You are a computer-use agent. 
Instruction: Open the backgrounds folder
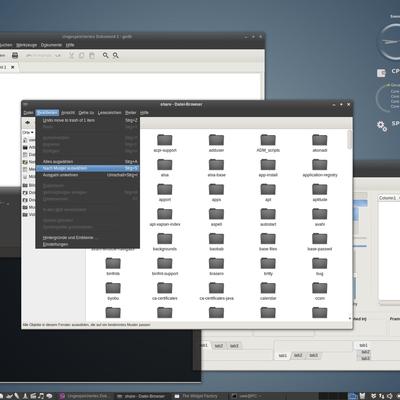(165, 242)
